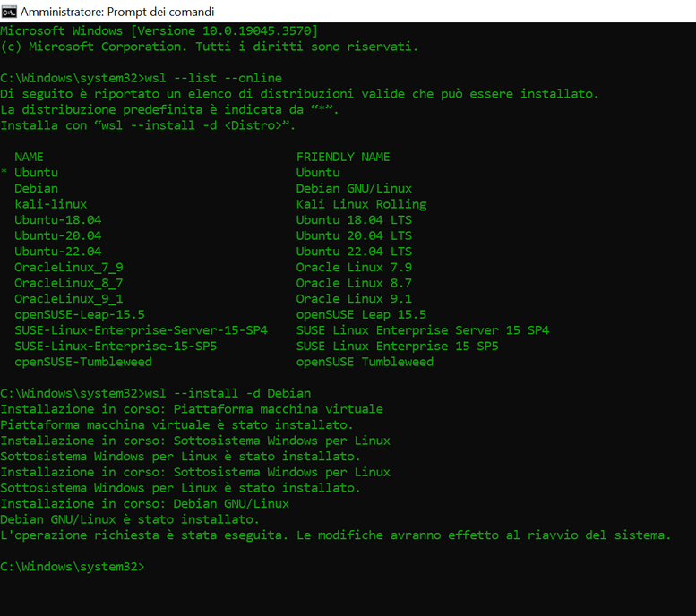Click 'OracleLinux_9_1' in the NAME column
696x616 pixels.
point(69,299)
